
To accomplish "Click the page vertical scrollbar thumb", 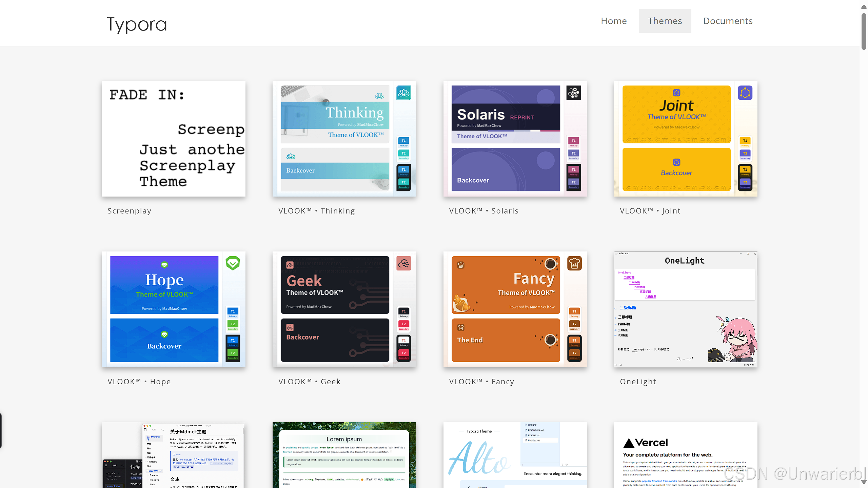I will 864,30.
